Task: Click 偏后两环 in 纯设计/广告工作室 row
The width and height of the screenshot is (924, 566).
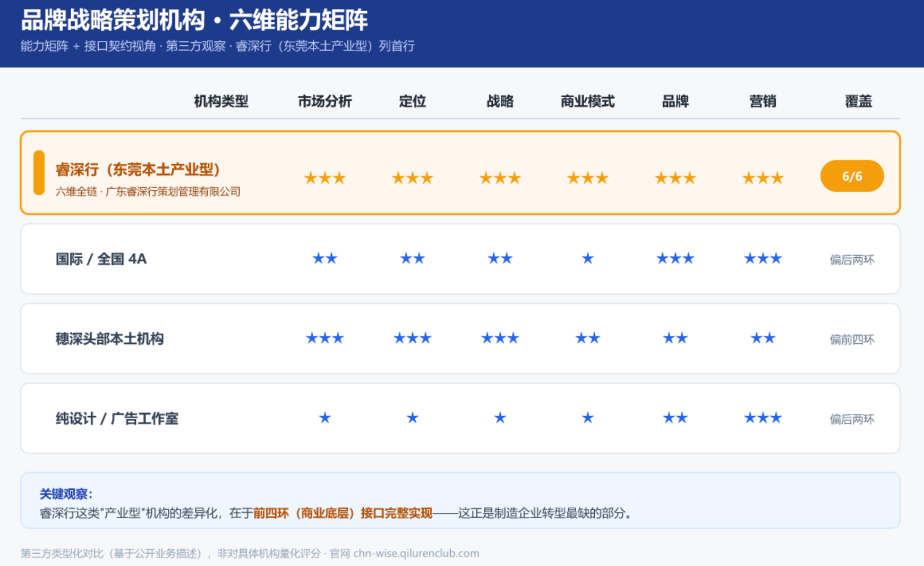Action: coord(852,419)
